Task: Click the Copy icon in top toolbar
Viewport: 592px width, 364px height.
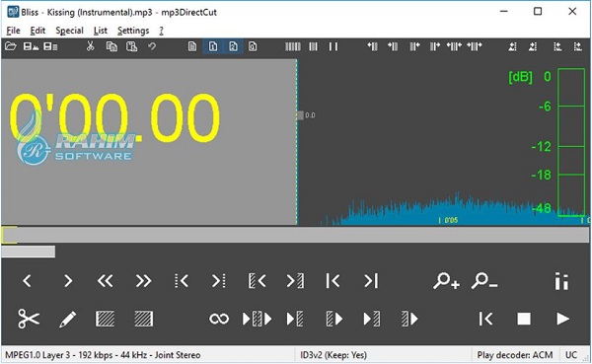Action: 111,46
